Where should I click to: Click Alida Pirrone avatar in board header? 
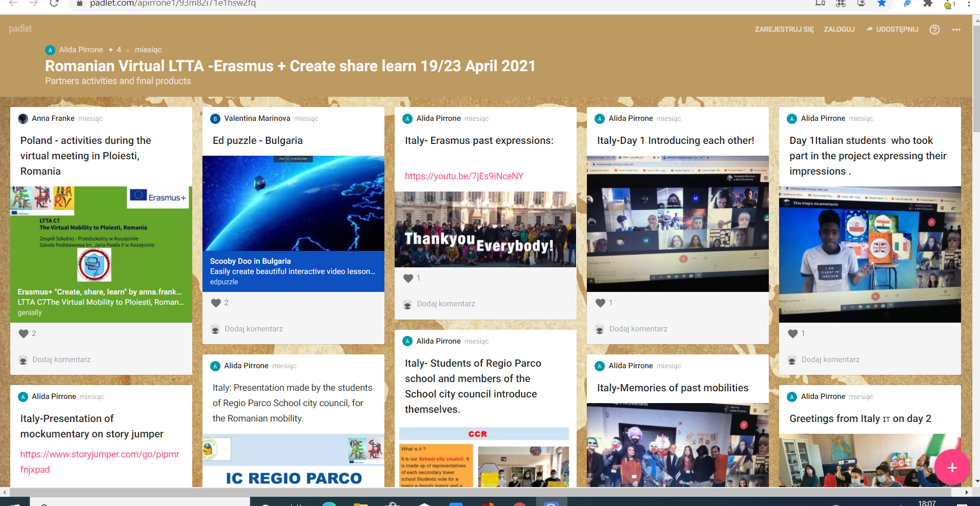pyautogui.click(x=50, y=50)
